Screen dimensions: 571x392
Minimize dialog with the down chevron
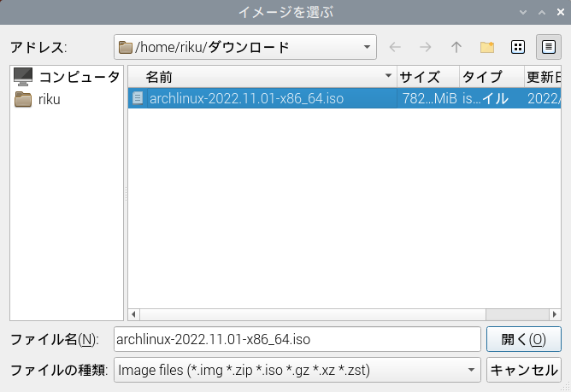523,12
